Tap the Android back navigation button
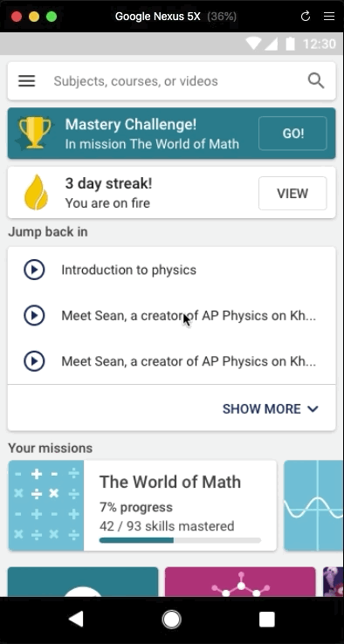 [x=76, y=619]
